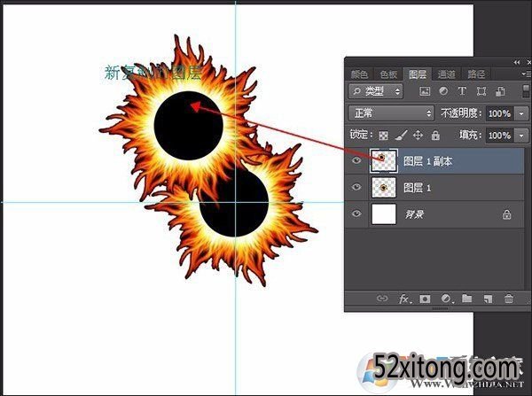This screenshot has width=532, height=396.
Task: Click link layers icon at panel bottom
Action: (x=382, y=299)
